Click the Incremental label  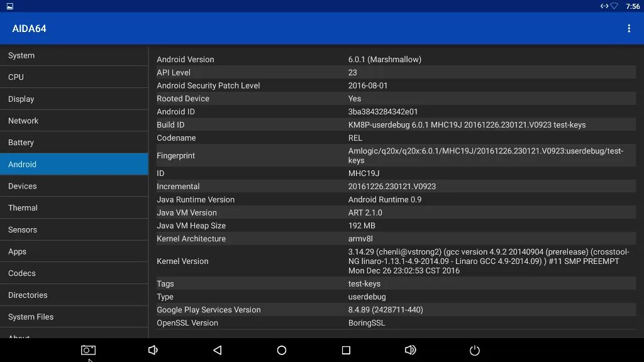(x=178, y=186)
